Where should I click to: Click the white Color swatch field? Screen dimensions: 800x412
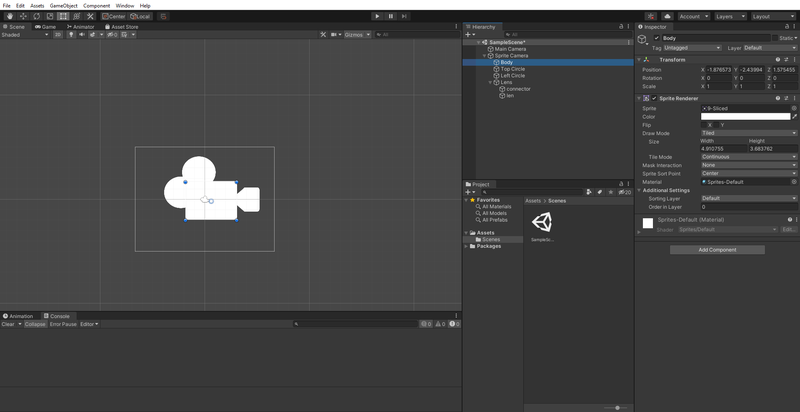click(745, 116)
